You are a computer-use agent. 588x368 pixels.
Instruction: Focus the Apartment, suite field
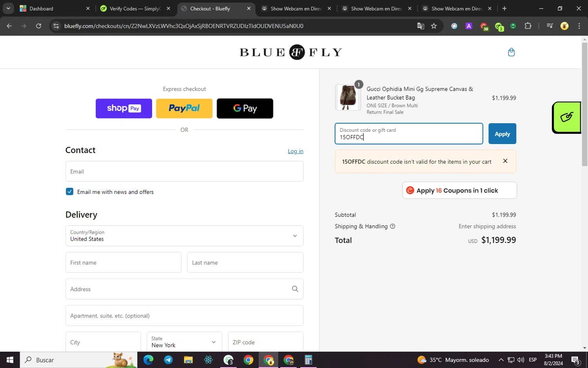[184, 315]
